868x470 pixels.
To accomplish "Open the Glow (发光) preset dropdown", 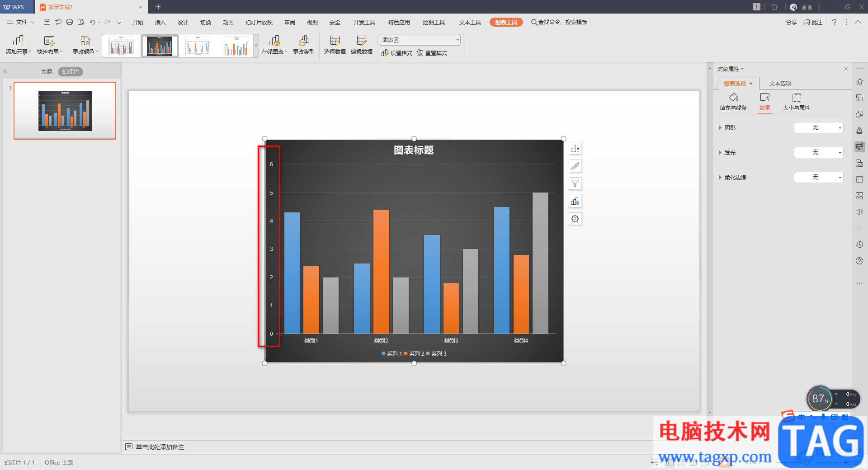I will (818, 153).
